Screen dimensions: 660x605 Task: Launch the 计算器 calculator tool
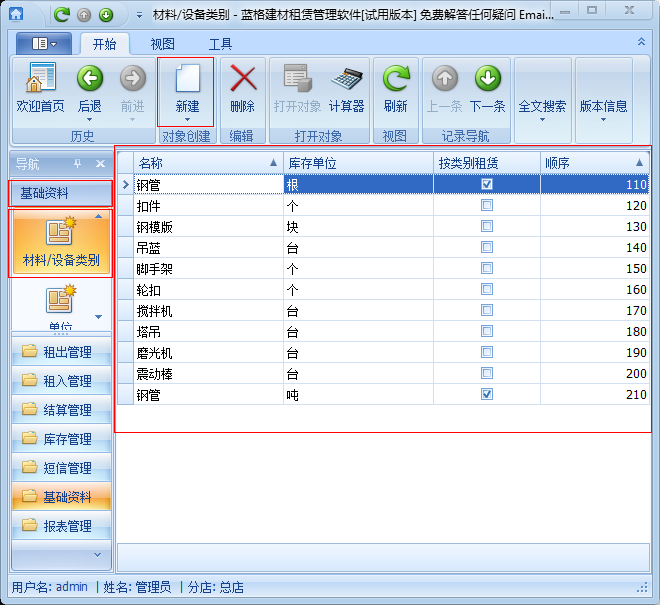click(x=346, y=88)
